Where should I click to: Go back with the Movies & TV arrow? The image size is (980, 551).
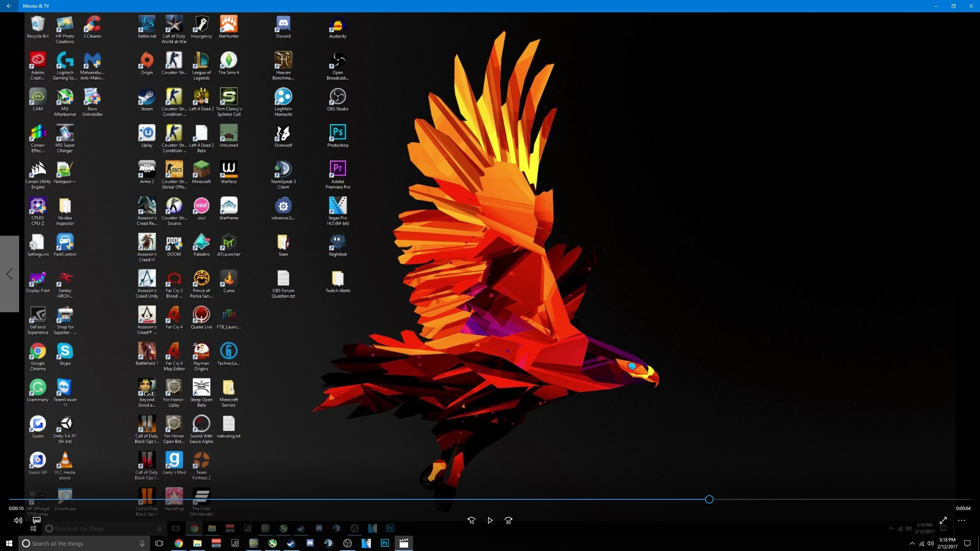tap(9, 6)
